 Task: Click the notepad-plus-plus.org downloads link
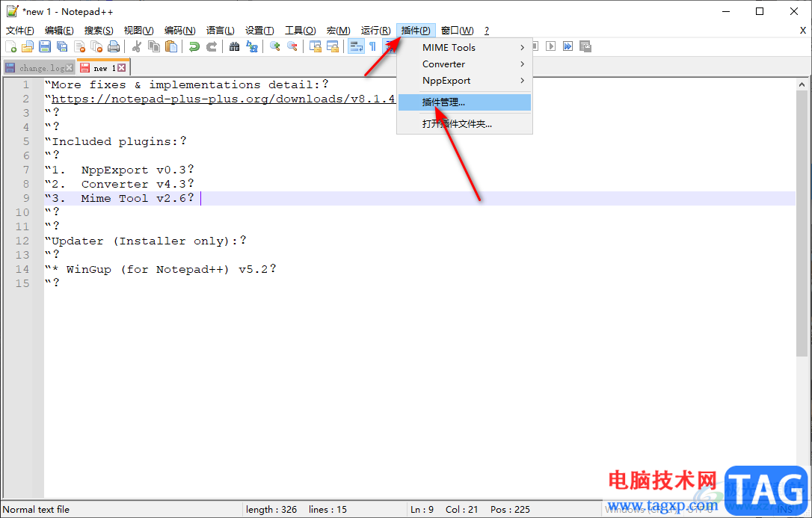(x=224, y=99)
